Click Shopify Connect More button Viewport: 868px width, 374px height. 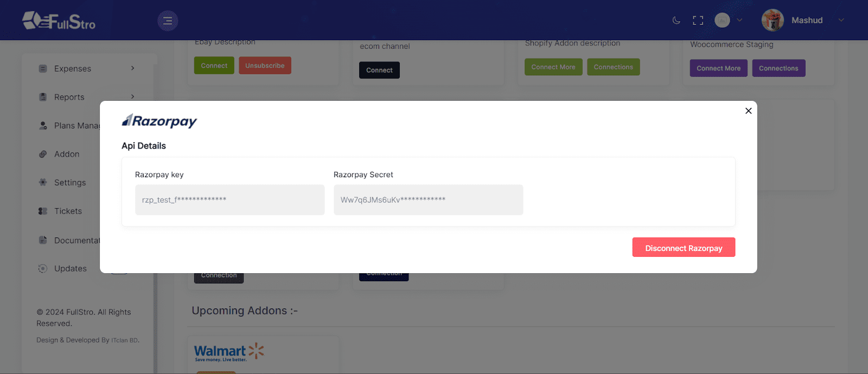(x=553, y=67)
